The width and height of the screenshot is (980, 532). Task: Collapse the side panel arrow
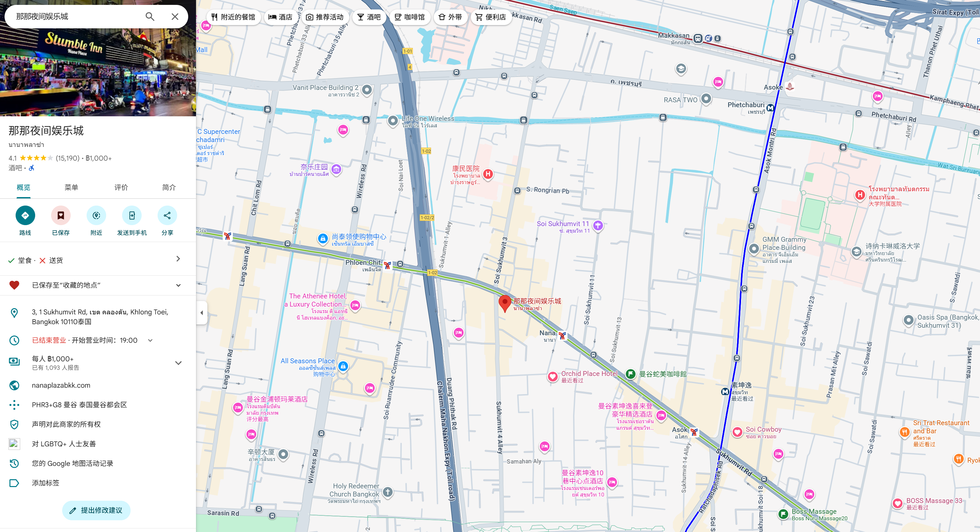click(x=202, y=312)
